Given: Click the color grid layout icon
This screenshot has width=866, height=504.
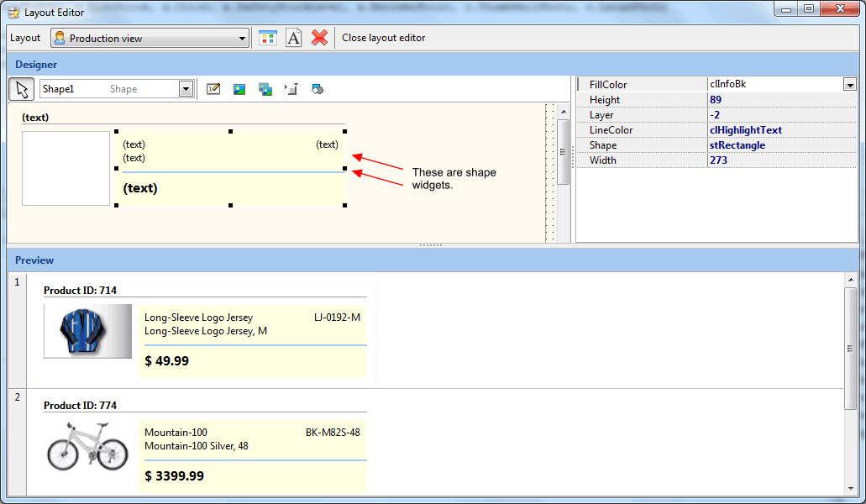Looking at the screenshot, I should pos(268,38).
